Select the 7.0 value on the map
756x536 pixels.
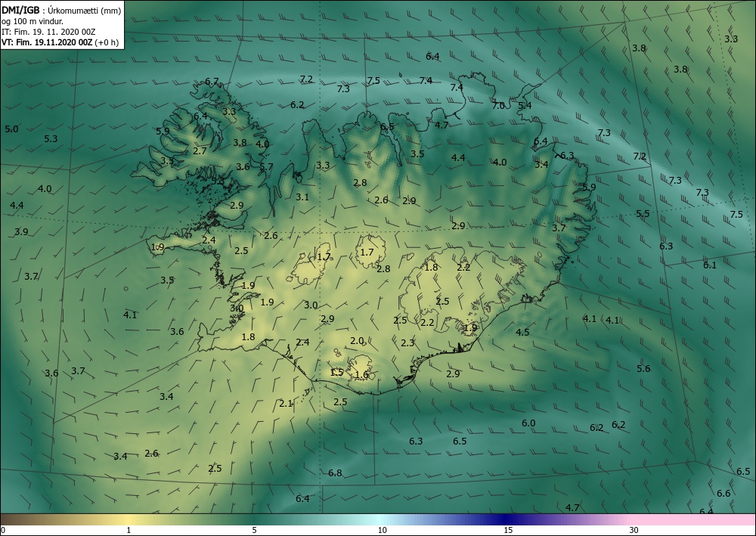[x=498, y=105]
